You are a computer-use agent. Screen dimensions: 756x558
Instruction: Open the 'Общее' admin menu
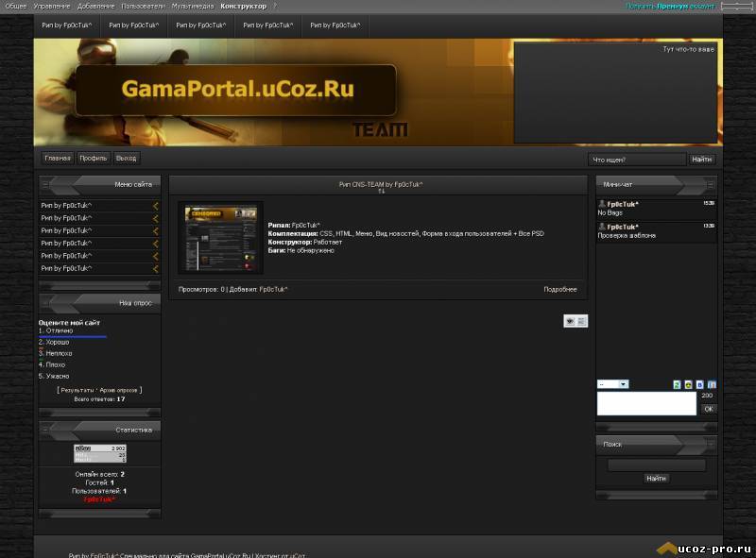[16, 7]
